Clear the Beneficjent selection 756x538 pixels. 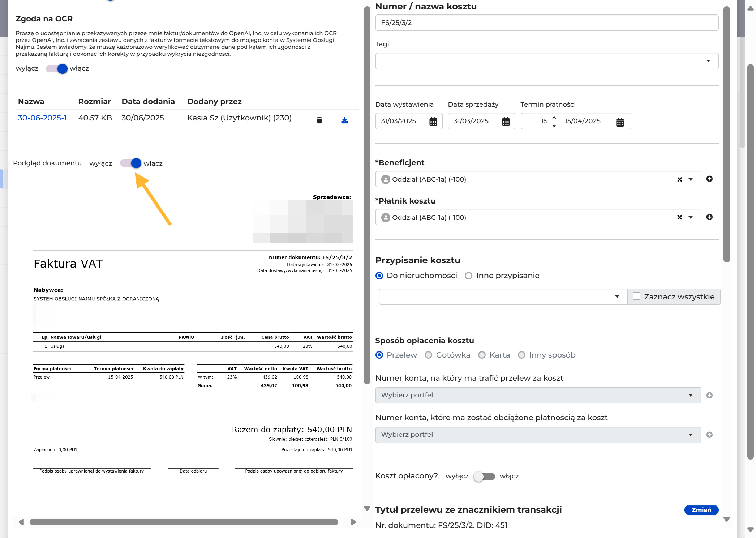coord(679,179)
